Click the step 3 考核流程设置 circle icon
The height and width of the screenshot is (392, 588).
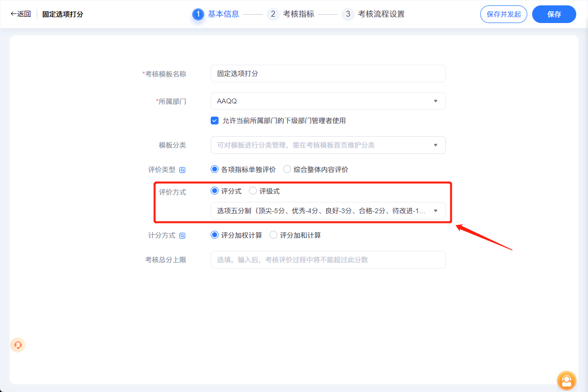click(348, 14)
